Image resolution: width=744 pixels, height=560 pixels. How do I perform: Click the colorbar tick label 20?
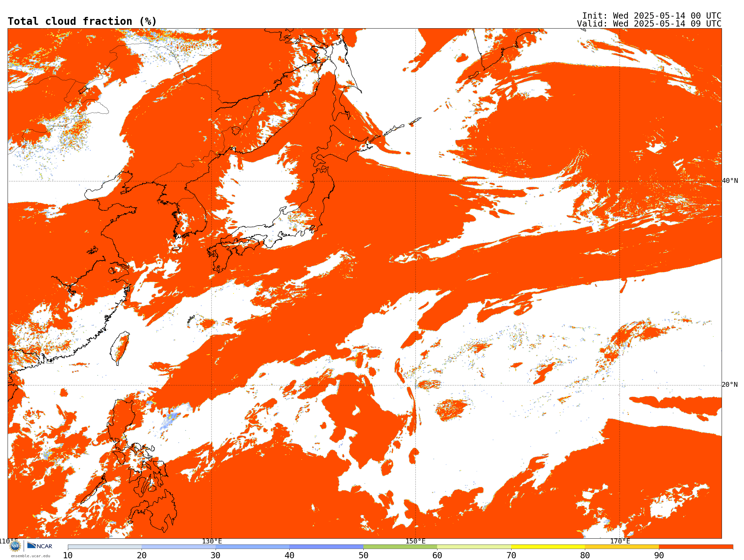click(142, 556)
